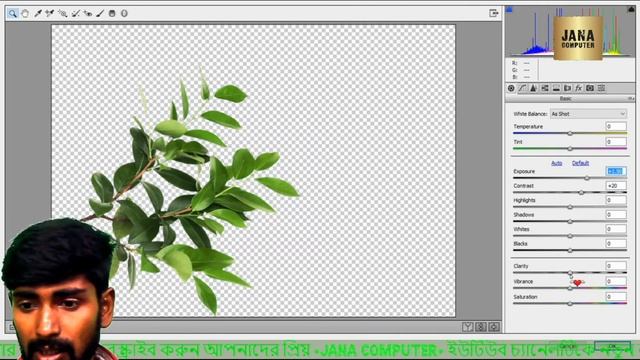Click the Clarity value field
This screenshot has width=640, height=360.
(616, 266)
